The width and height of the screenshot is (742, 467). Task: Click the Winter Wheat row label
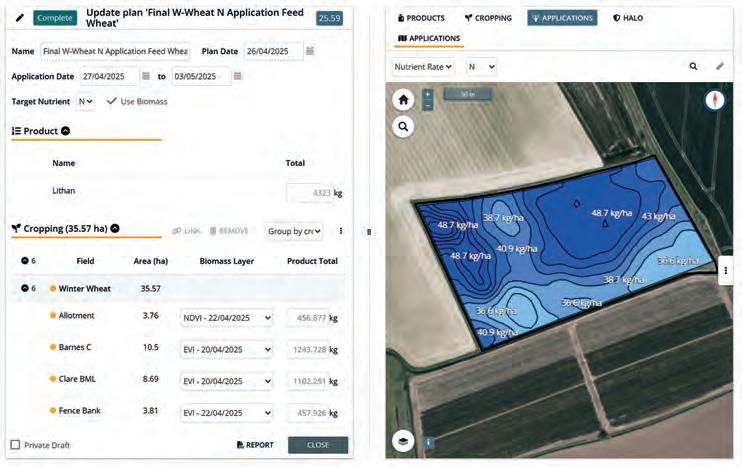[x=84, y=288]
